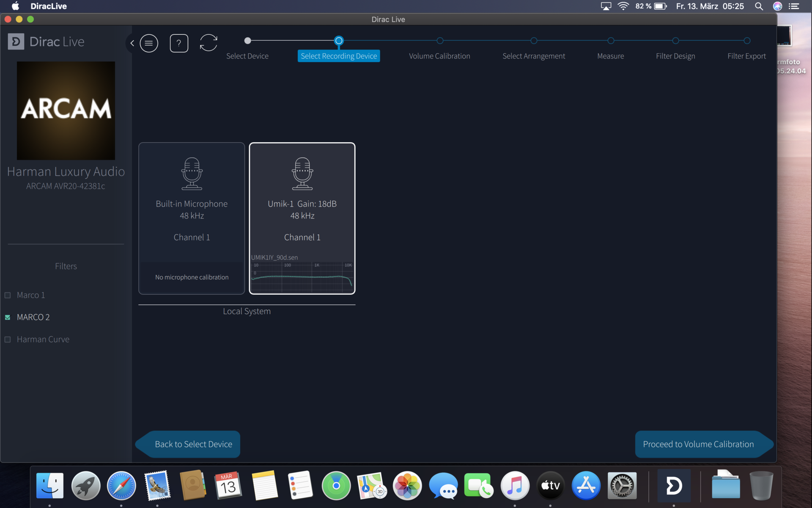Open Mail from the Dock

(x=157, y=486)
